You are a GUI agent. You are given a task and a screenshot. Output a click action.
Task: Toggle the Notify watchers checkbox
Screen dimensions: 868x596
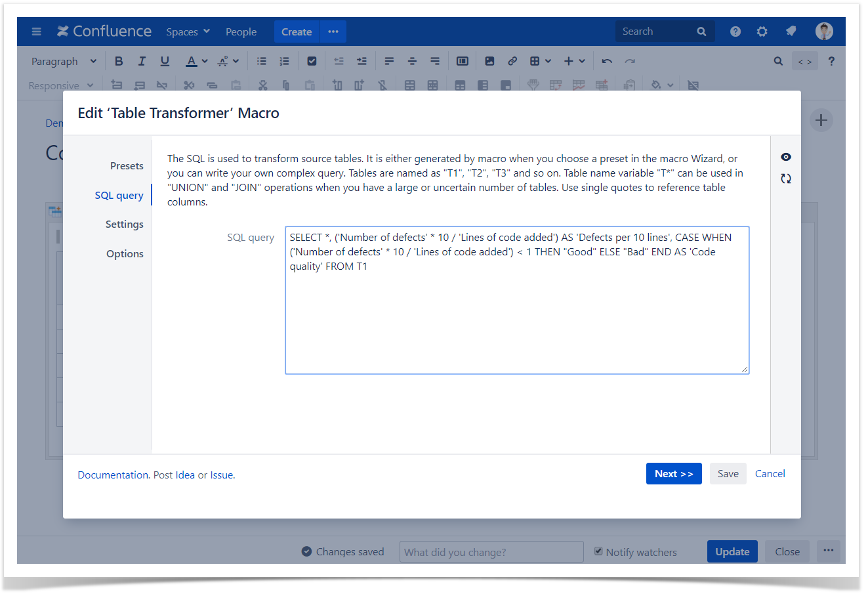click(598, 551)
